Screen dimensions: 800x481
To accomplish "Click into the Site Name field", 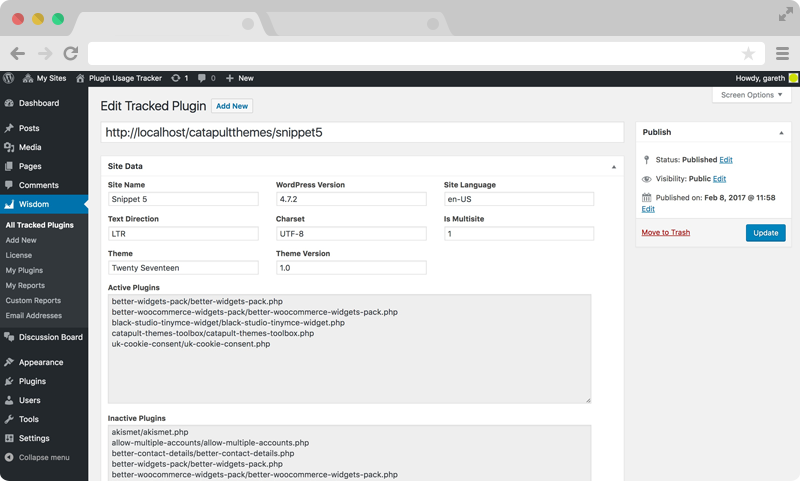I will point(183,199).
